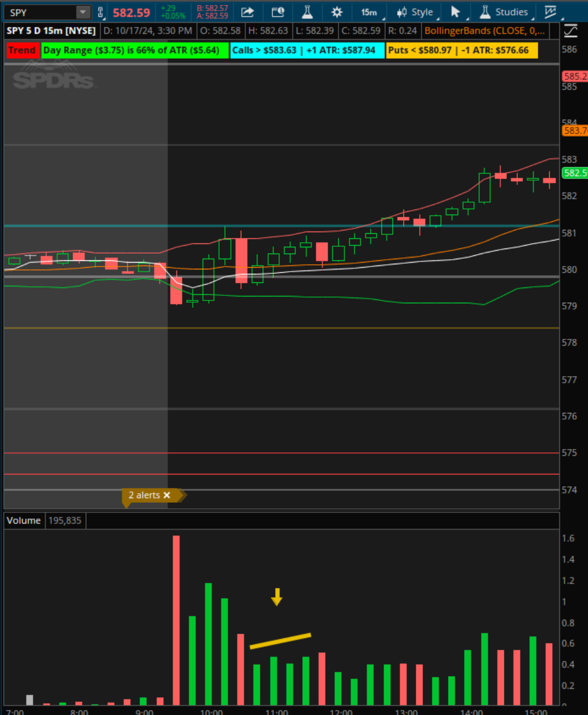
Task: Click the 195,835 volume value
Action: [x=65, y=521]
